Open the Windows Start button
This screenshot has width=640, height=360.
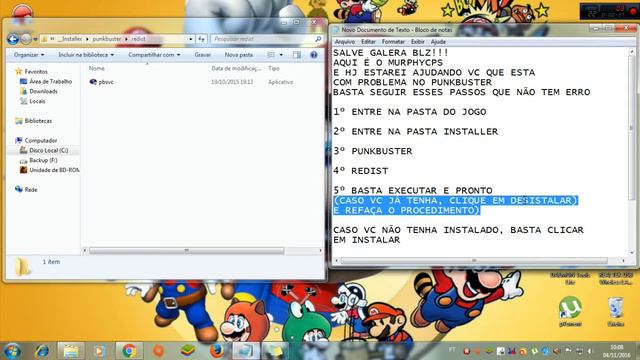tap(12, 351)
